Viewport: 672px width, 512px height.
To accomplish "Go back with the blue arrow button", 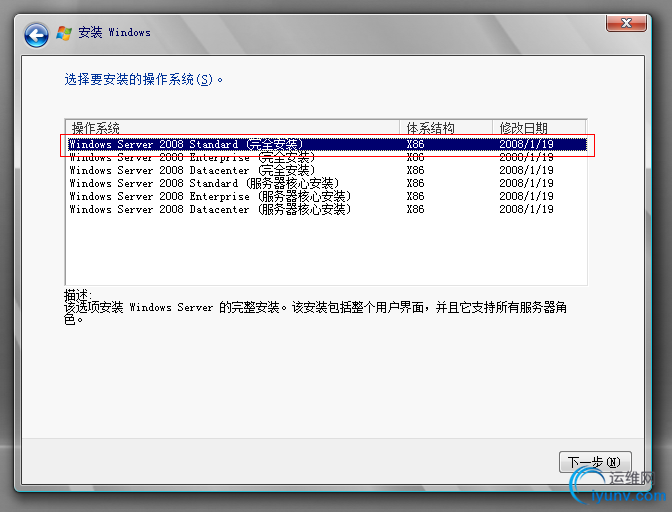I will tap(36, 35).
